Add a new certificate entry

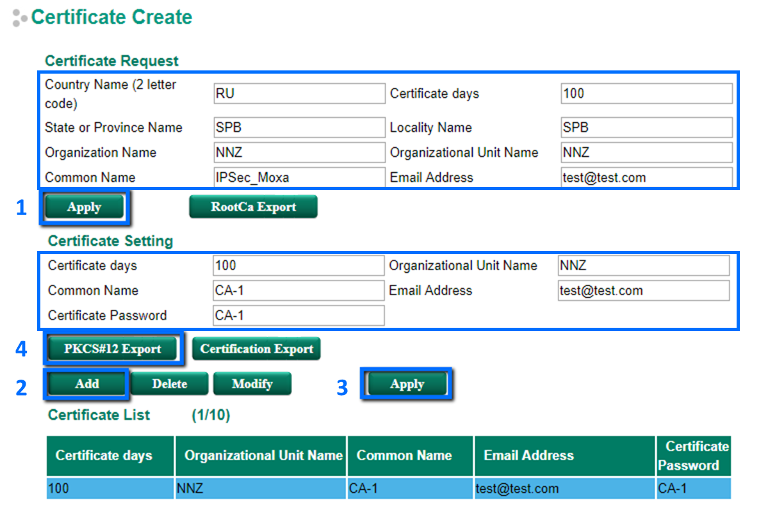click(86, 384)
